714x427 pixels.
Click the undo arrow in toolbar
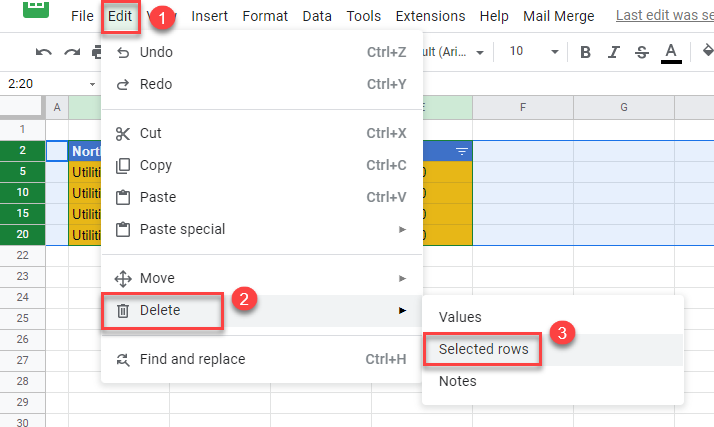[43, 52]
